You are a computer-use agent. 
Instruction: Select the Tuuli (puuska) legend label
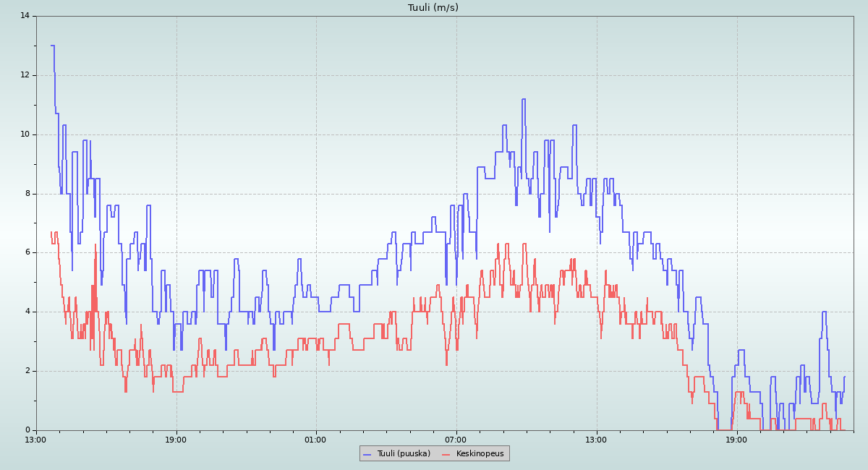pos(403,453)
